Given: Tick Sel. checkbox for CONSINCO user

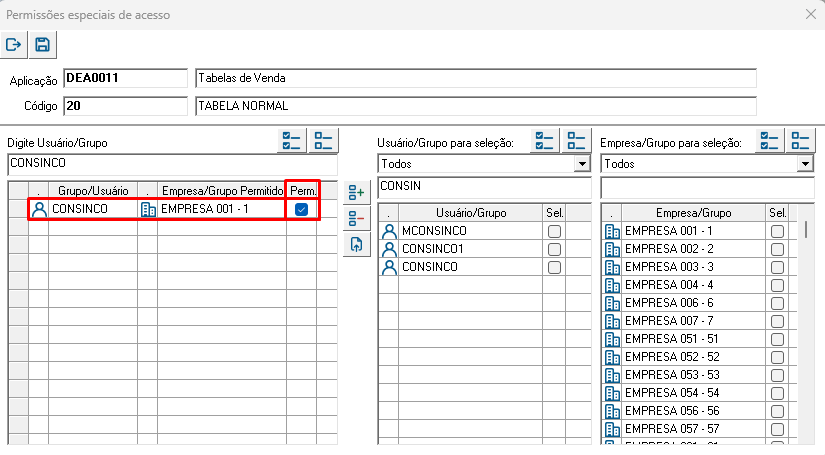Looking at the screenshot, I should coord(554,267).
